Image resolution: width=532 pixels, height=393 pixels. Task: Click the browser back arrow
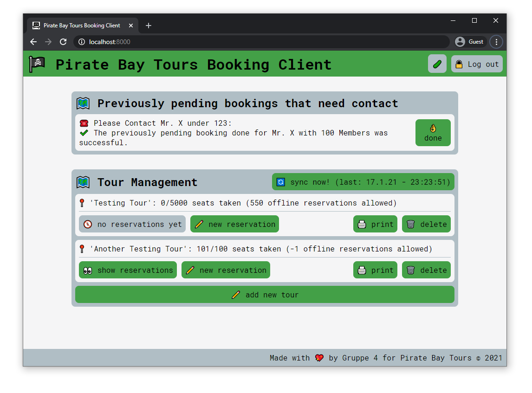(33, 42)
